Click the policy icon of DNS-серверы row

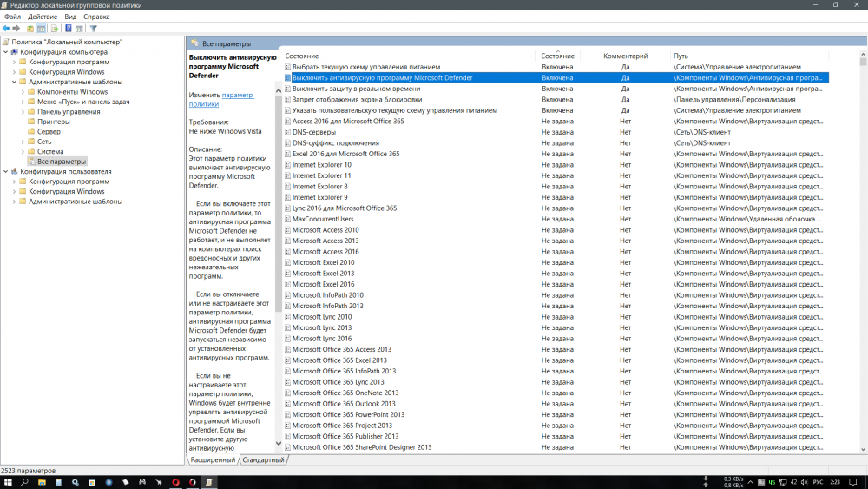point(288,132)
